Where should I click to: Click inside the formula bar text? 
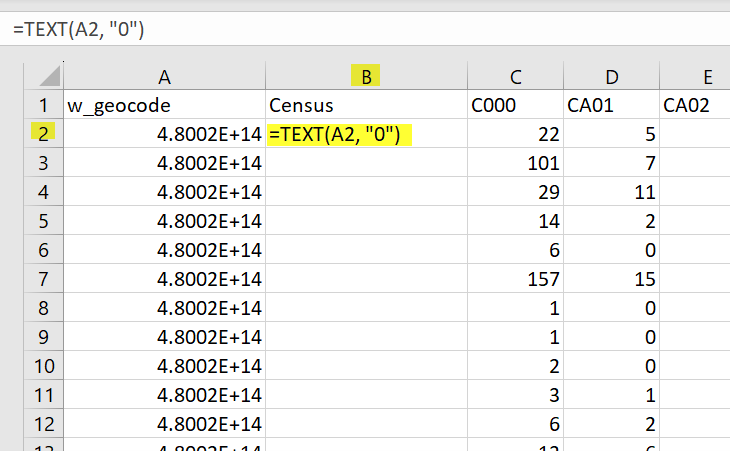click(x=79, y=30)
